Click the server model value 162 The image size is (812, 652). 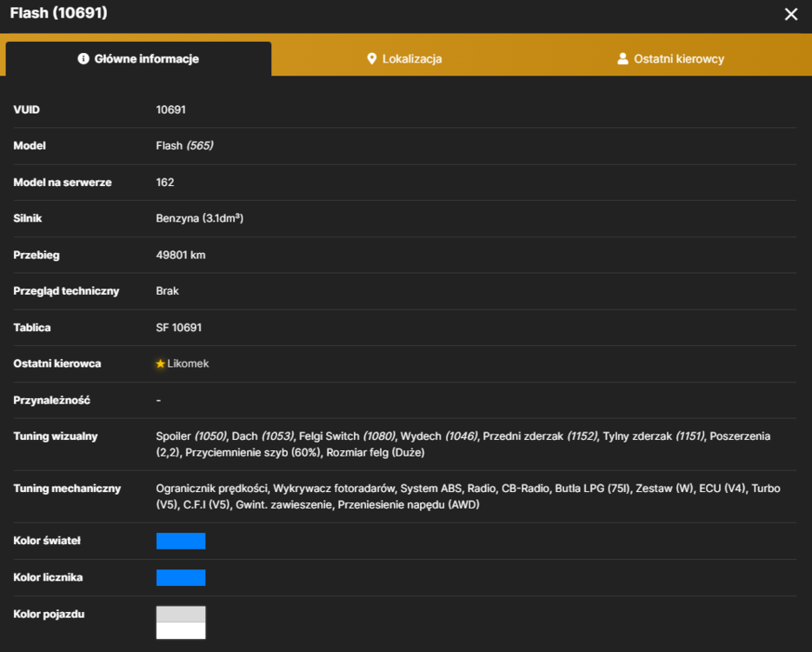click(165, 183)
